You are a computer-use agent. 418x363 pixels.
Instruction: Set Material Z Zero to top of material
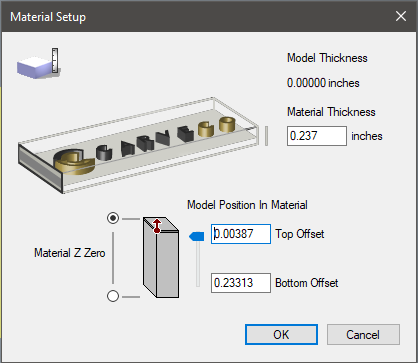pos(113,218)
